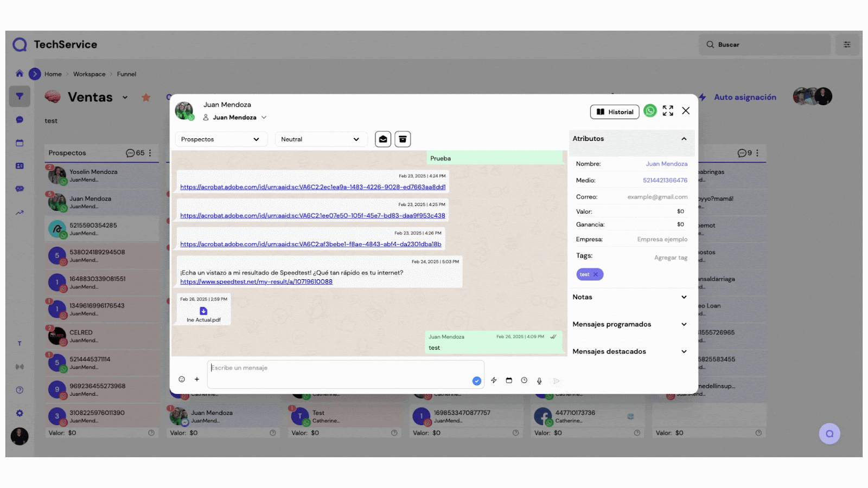Open the speedtest.net result link
The width and height of the screenshot is (868, 488).
256,282
